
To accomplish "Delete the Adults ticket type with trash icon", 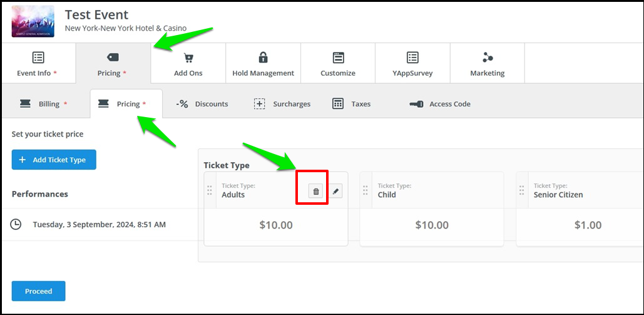I will tap(316, 191).
